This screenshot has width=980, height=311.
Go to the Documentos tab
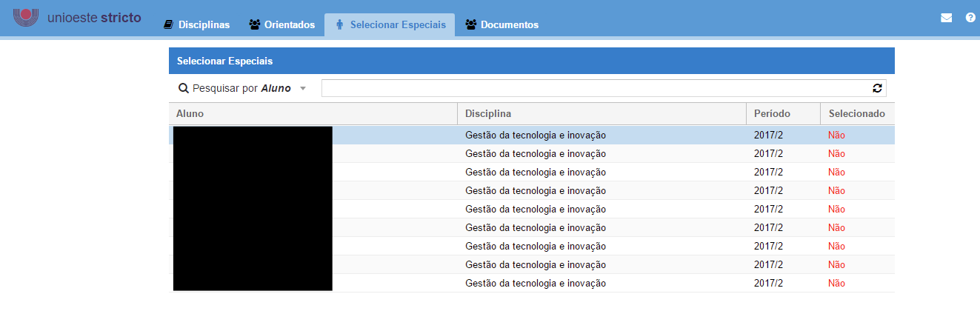point(509,24)
